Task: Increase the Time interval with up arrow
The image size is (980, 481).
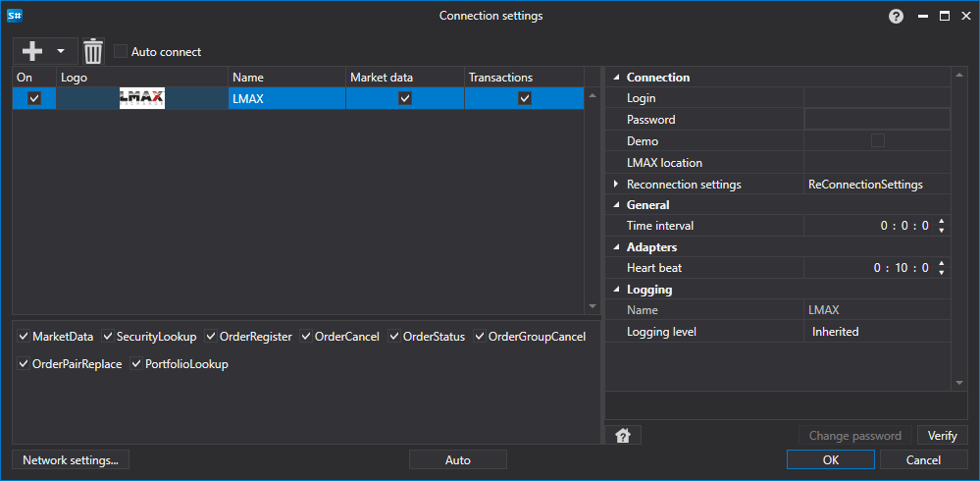Action: (x=941, y=221)
